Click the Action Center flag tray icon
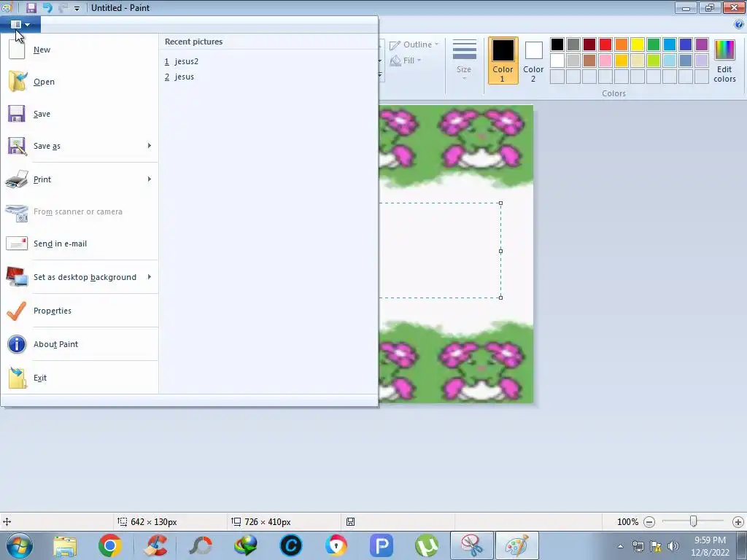This screenshot has height=560, width=747. point(656,546)
